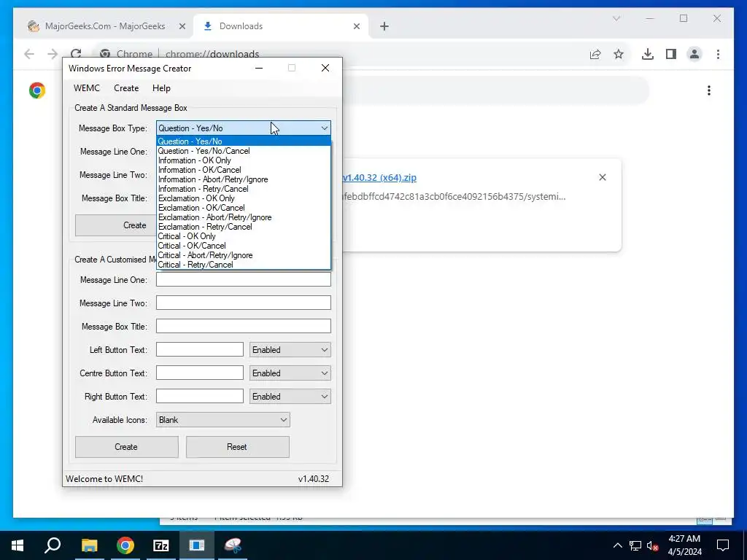
Task: Focus the customised Message Line One field
Action: 244,279
